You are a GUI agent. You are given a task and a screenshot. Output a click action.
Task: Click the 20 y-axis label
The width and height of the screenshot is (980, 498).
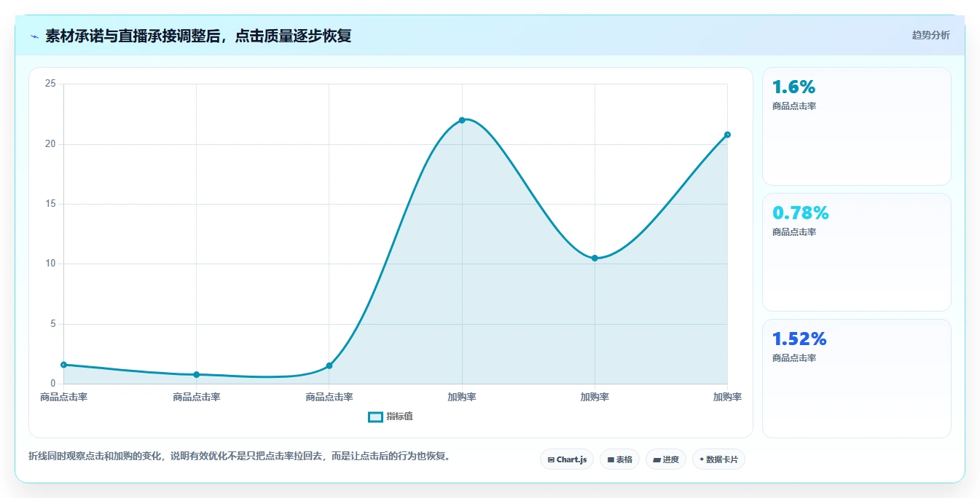point(50,144)
